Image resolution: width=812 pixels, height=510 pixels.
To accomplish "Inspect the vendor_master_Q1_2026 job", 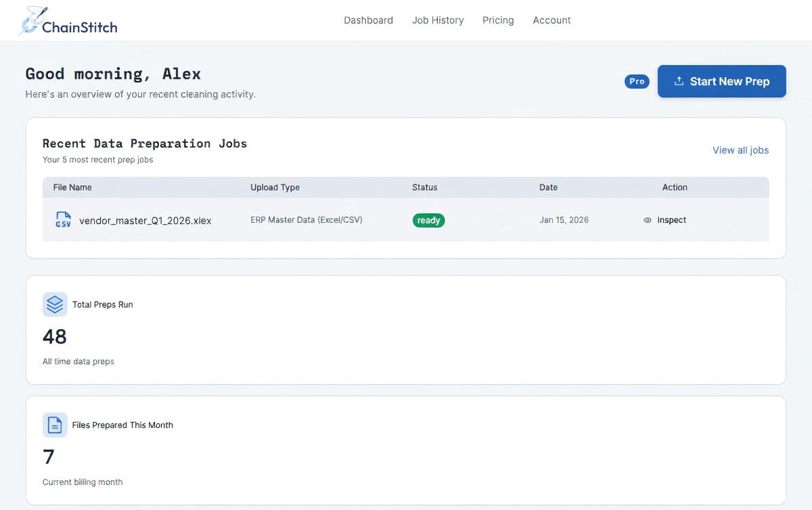I will 671,220.
